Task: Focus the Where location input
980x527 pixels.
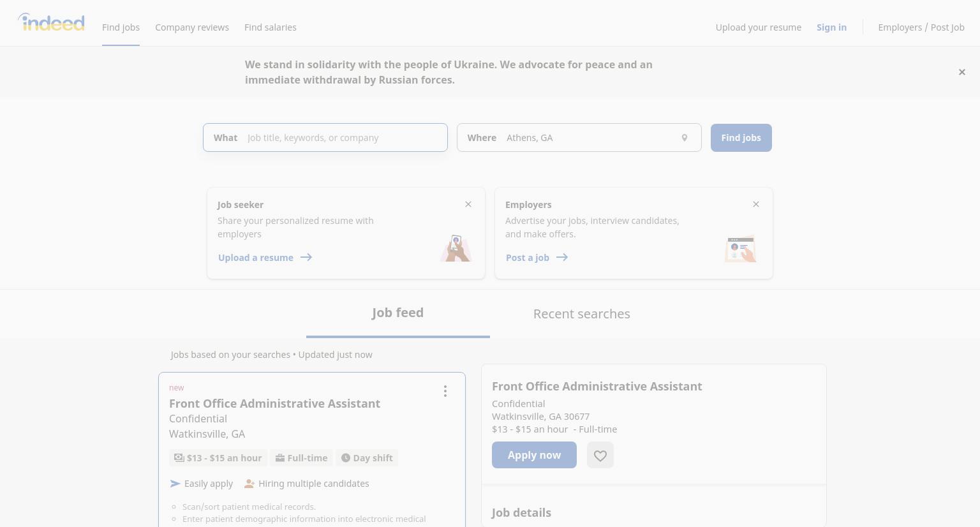Action: pos(579,138)
